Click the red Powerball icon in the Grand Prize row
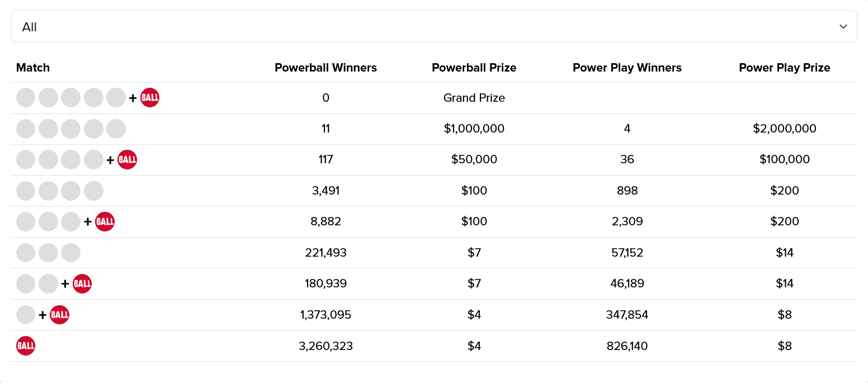Screen dimensions: 868x383 [x=150, y=98]
